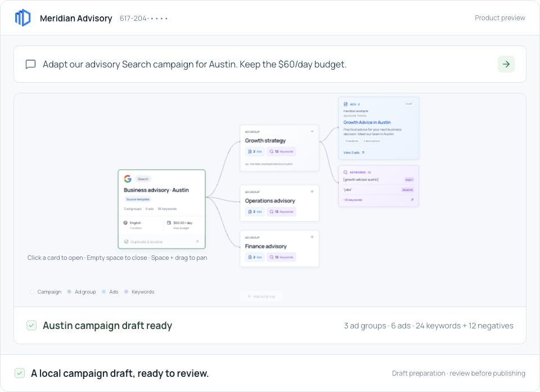This screenshot has width=540, height=392.
Task: Open the 2 Ads chip in Finance advisory
Action: (x=255, y=257)
